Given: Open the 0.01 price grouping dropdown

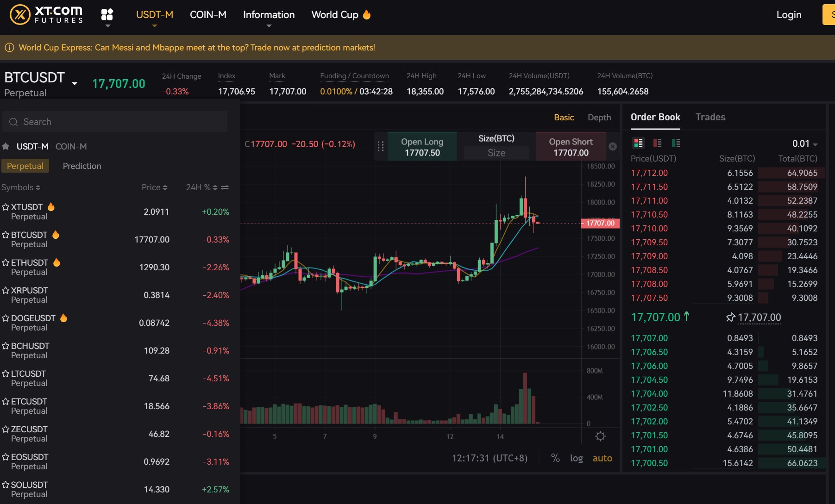Looking at the screenshot, I should [804, 143].
